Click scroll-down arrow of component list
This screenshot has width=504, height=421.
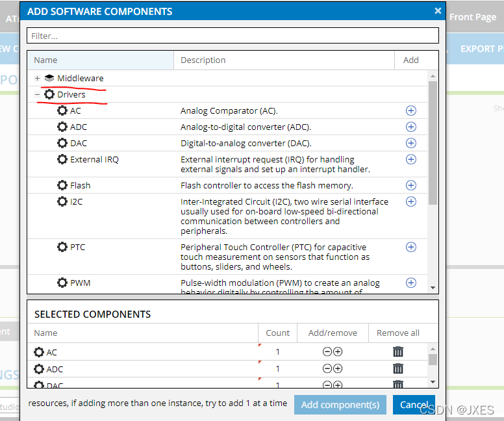tap(433, 288)
